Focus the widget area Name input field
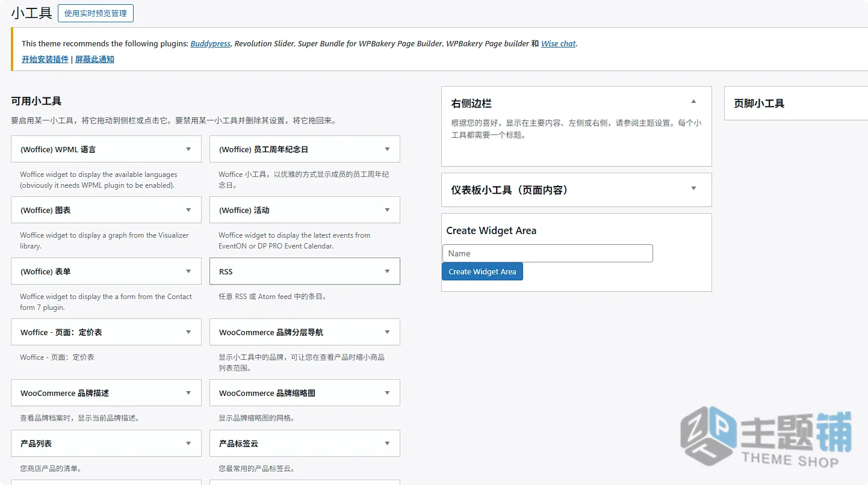The width and height of the screenshot is (868, 485). click(548, 253)
